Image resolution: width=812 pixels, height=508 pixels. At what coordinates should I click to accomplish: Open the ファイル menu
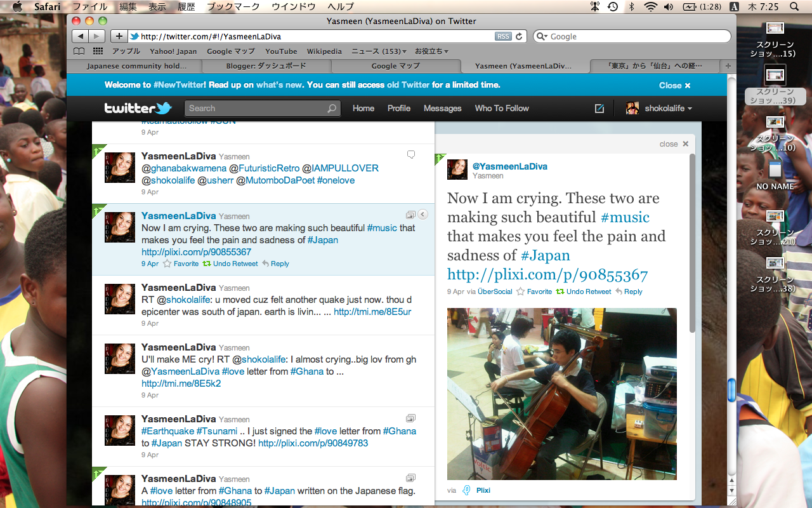(x=89, y=6)
